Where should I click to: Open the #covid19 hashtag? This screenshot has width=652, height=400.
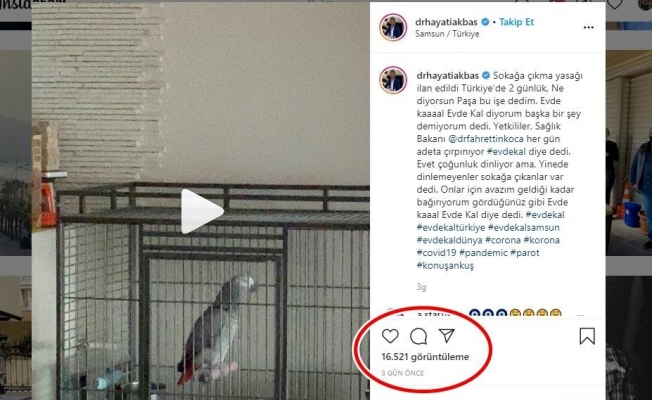click(437, 252)
